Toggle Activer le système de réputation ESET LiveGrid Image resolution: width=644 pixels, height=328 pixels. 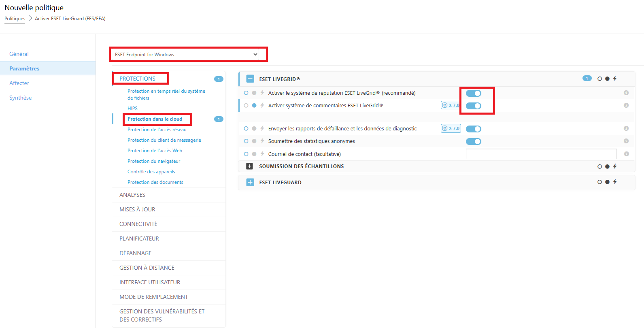tap(473, 93)
